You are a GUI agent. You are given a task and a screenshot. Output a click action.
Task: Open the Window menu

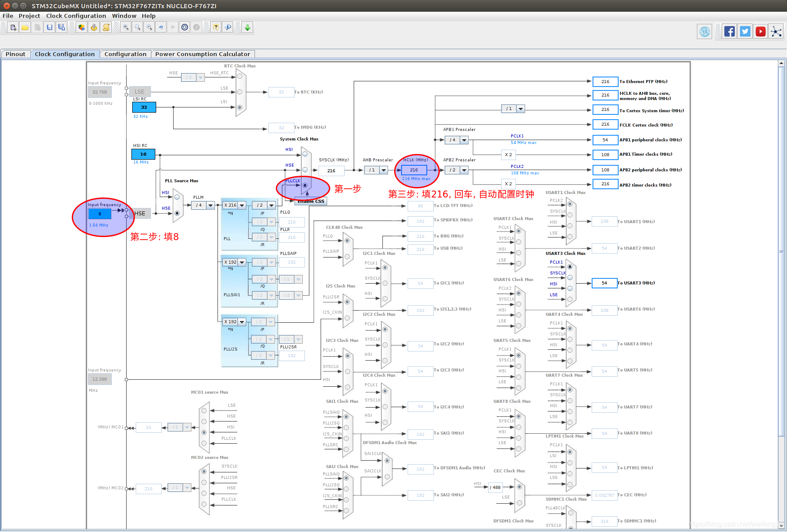pyautogui.click(x=124, y=16)
